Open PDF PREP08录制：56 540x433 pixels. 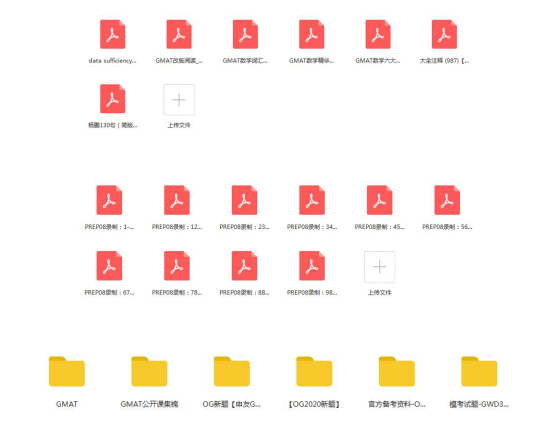(x=447, y=200)
